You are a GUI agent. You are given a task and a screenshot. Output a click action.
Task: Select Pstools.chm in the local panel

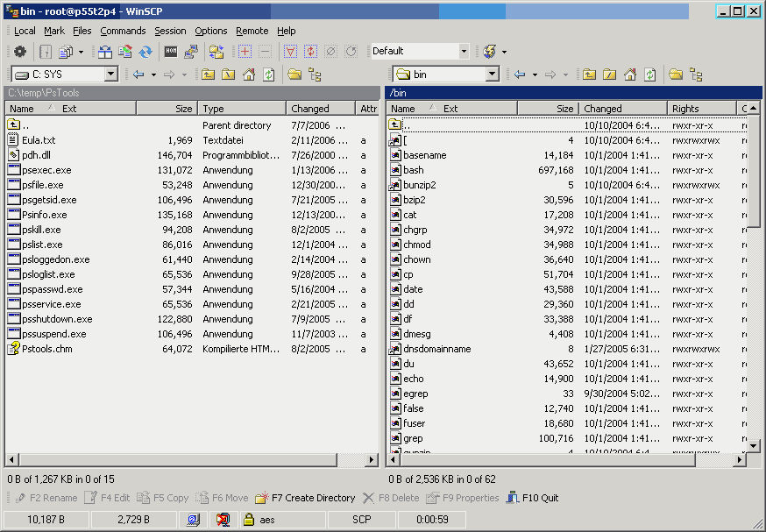click(47, 349)
